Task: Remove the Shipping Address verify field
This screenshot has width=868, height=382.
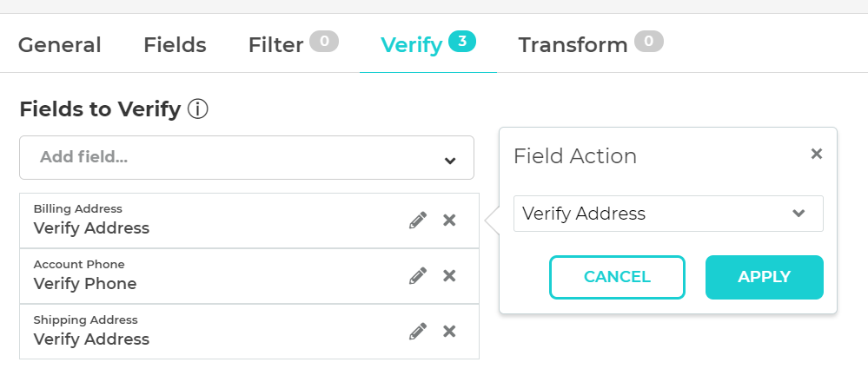Action: point(449,331)
